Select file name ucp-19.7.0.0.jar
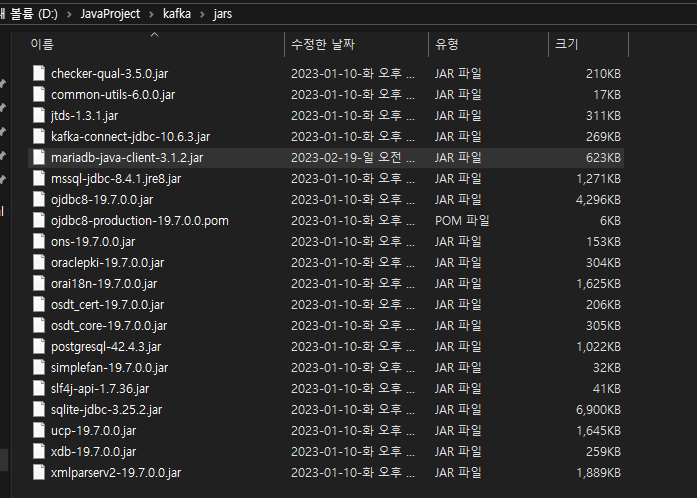697x498 pixels. (x=93, y=430)
